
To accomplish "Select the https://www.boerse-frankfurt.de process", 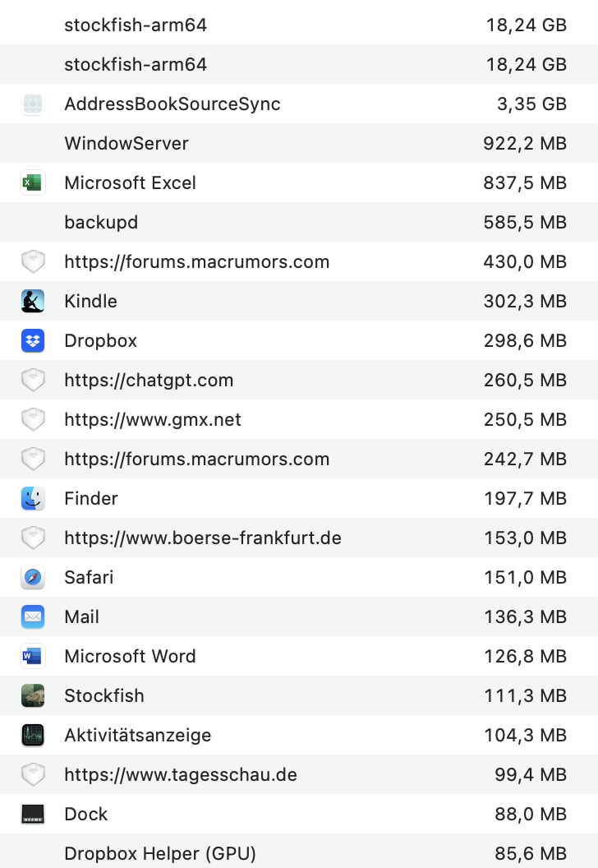I will (x=203, y=538).
